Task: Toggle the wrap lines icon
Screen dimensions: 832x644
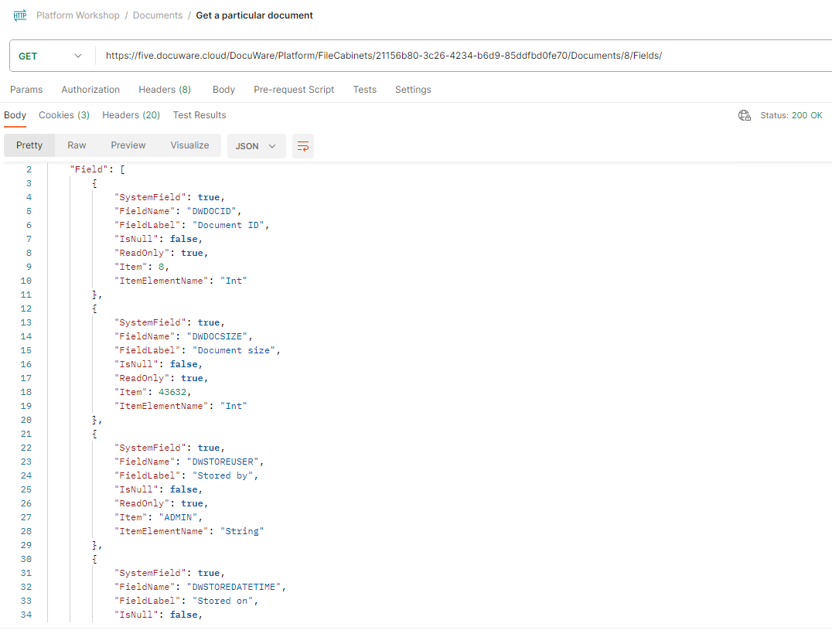Action: (303, 146)
